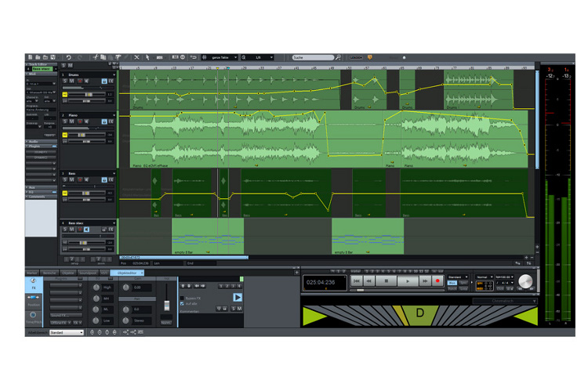Click the right green arrow of tuner
588x387 pixels.
(527, 316)
